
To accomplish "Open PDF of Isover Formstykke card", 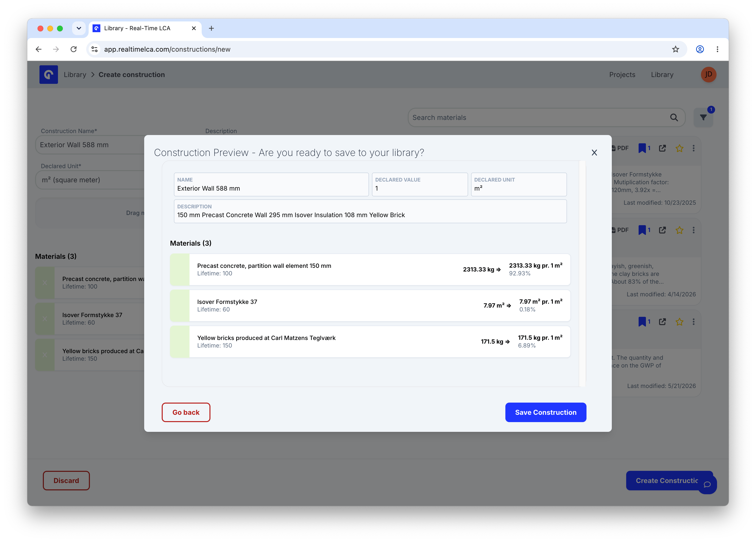I will coord(621,148).
